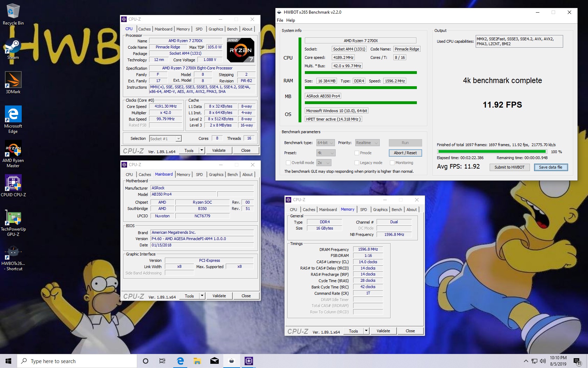Enable the Monitoring checkbox
588x368 pixels.
392,163
